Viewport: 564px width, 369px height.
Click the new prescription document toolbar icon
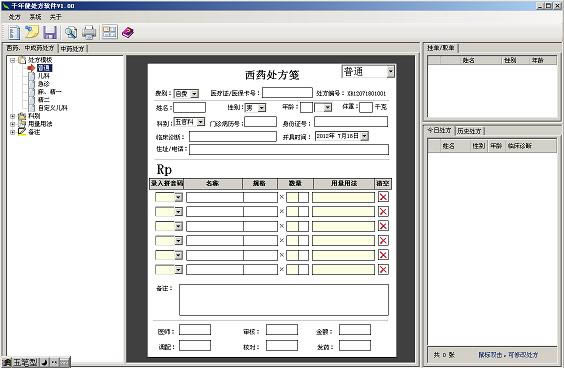click(14, 33)
